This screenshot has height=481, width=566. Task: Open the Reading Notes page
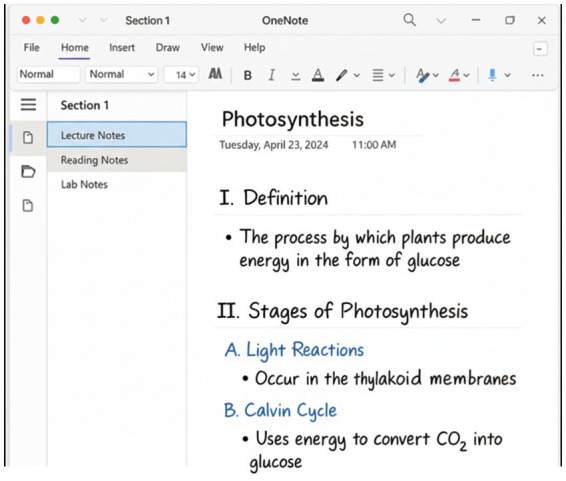pyautogui.click(x=117, y=160)
